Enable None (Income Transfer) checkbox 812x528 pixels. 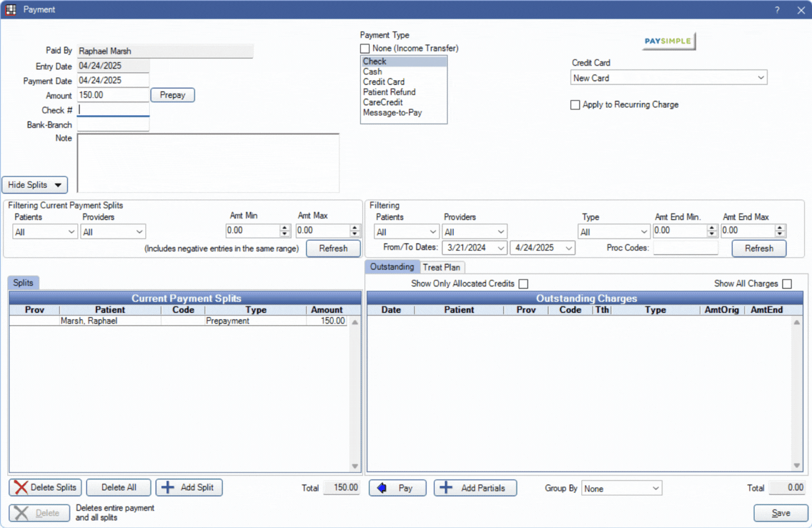(x=365, y=49)
